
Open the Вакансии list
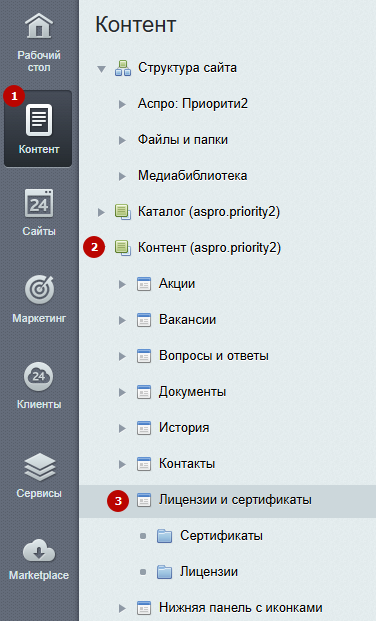(x=187, y=320)
